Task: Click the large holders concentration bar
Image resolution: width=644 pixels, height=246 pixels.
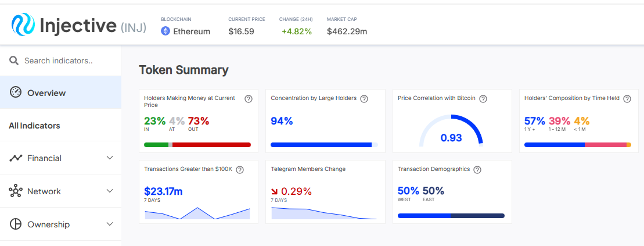Action: point(325,145)
